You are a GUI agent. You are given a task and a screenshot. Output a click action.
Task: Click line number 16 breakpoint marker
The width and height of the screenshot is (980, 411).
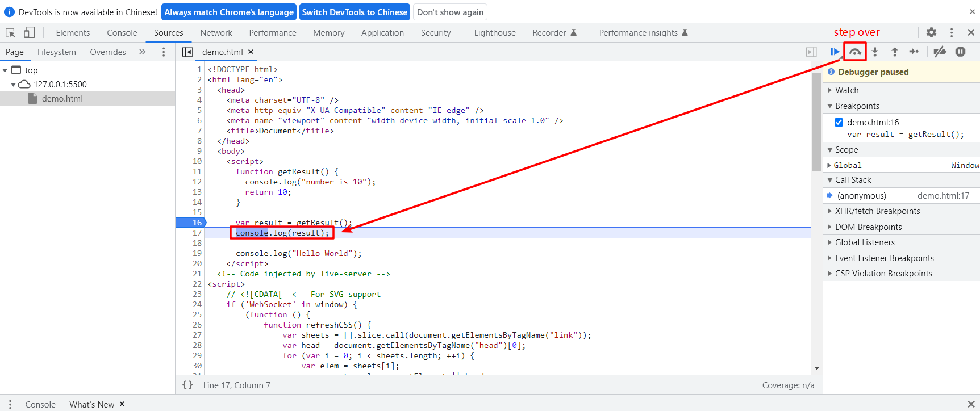[x=190, y=223]
